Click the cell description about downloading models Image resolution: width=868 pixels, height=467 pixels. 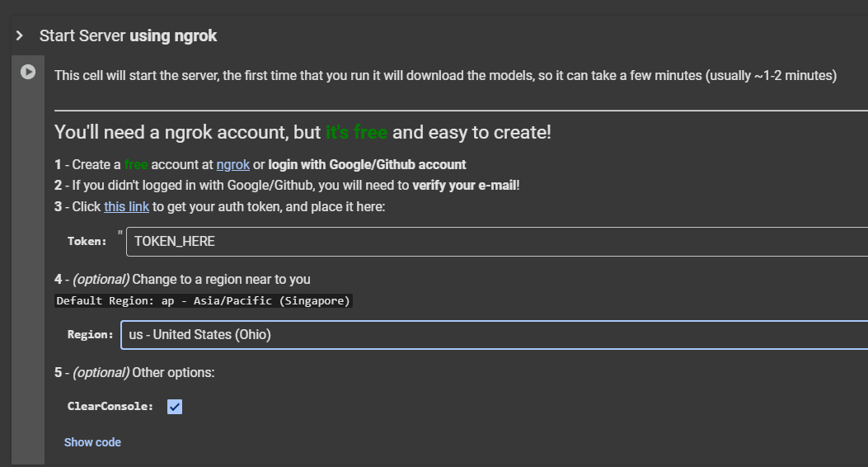[x=445, y=76]
